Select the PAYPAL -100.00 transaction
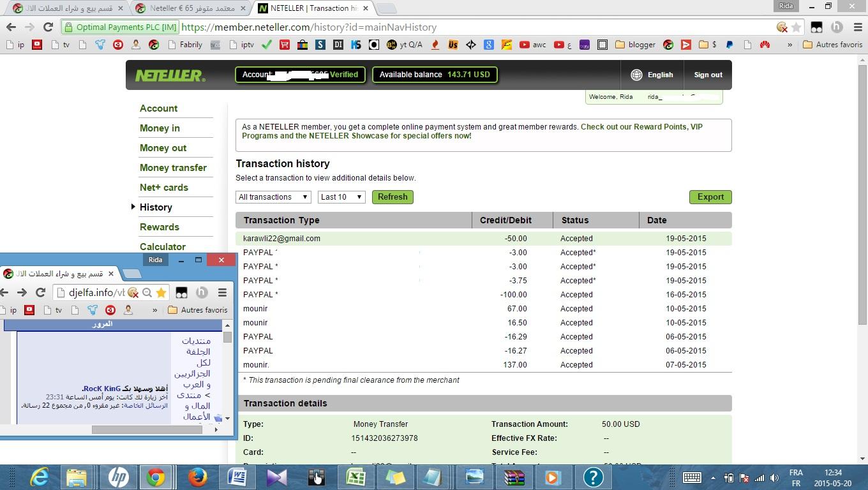868x490 pixels. tap(484, 295)
